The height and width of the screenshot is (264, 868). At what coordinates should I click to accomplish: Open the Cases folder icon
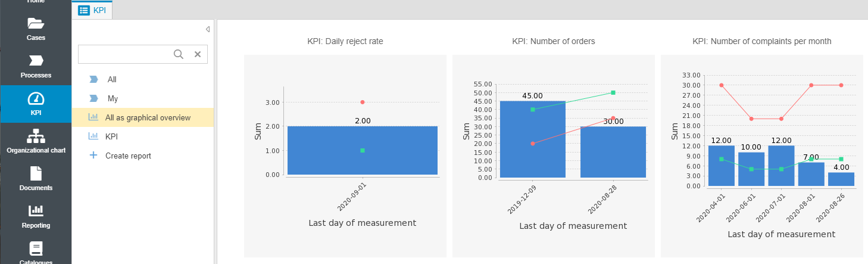pos(36,24)
